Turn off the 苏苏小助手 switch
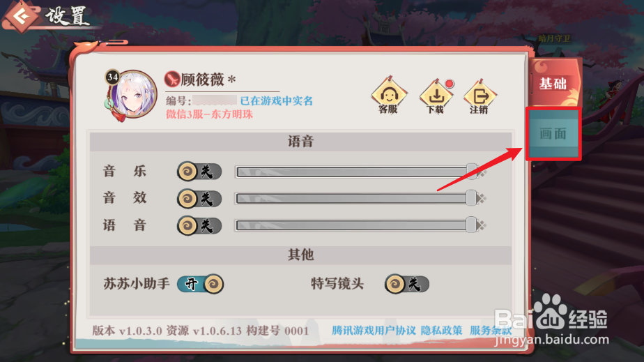Screen dimensions: 644x362 coord(201,284)
